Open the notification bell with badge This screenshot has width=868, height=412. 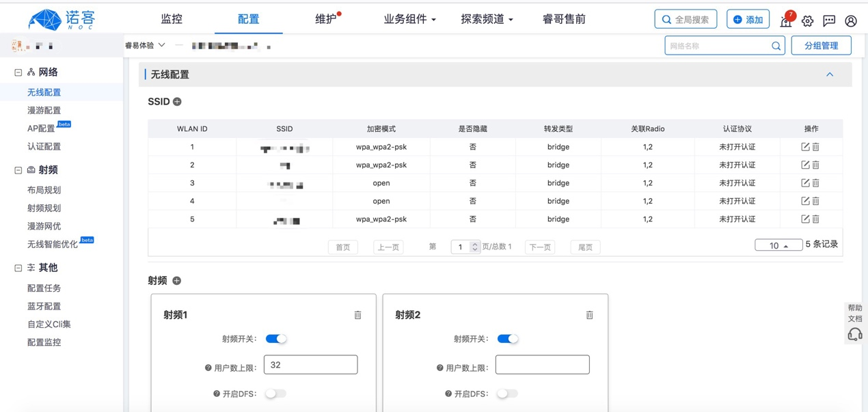(x=786, y=21)
